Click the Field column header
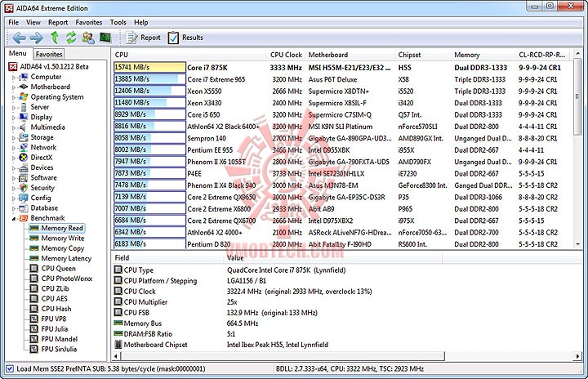This screenshot has height=379, width=588. point(167,258)
